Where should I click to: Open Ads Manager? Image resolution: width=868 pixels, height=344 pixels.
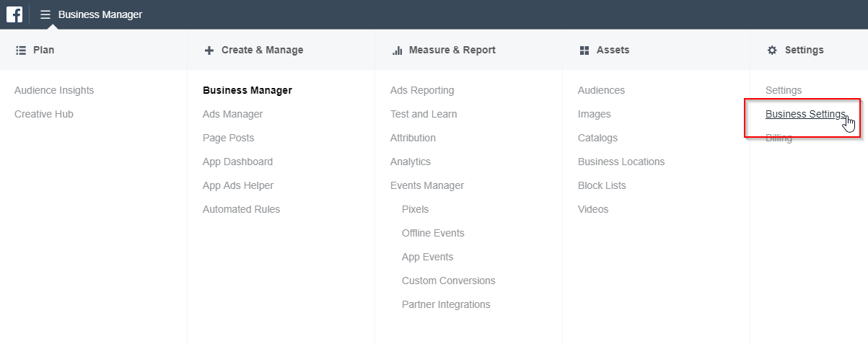pyautogui.click(x=233, y=114)
